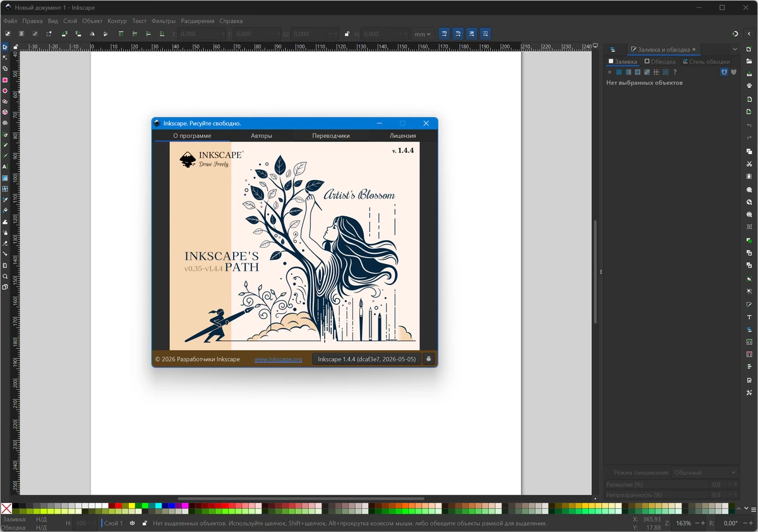The image size is (758, 532).
Task: Select the pink Rectangle tool
Action: pos(5,80)
